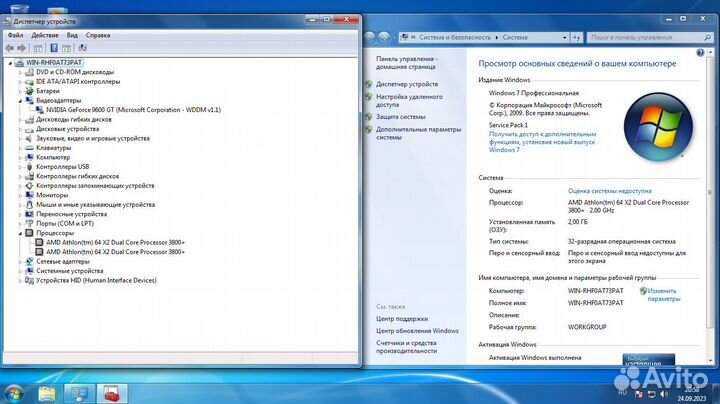Click the NVIDIA GeForce 9600 GT device icon
The height and width of the screenshot is (404, 720).
39,110
